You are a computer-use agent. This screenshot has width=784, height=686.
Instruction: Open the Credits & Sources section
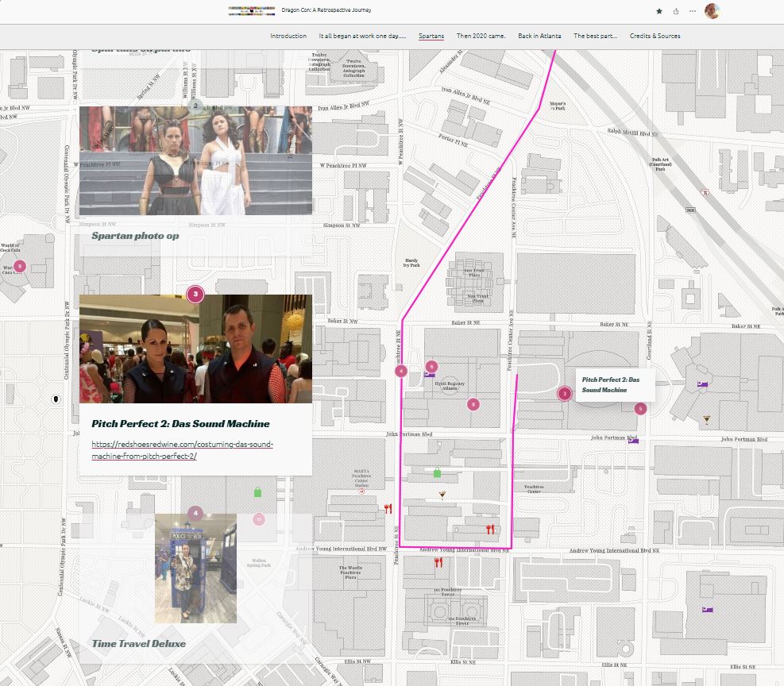click(x=655, y=36)
